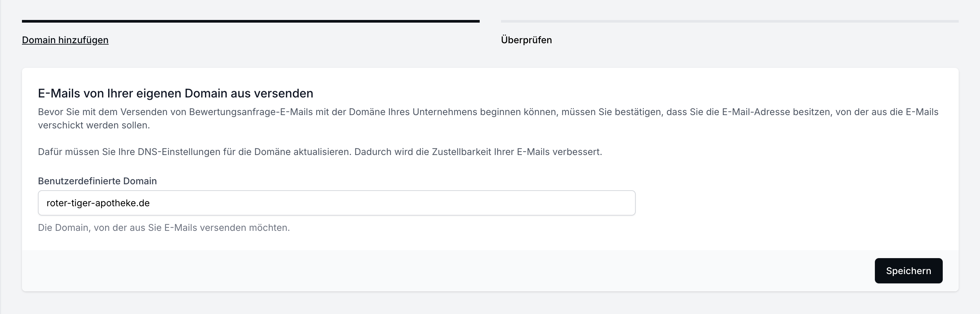
Task: Click the gray card footer left of Speichern
Action: tap(418, 271)
